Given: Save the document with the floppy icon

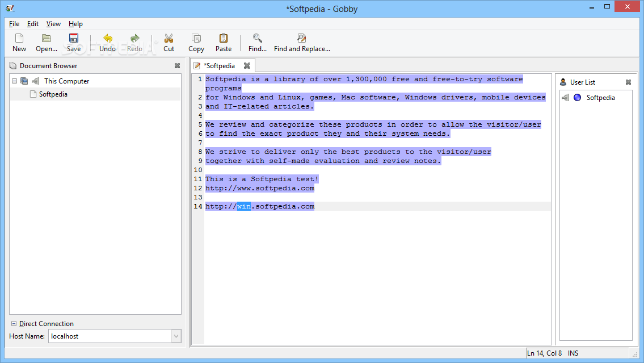Looking at the screenshot, I should point(74,39).
